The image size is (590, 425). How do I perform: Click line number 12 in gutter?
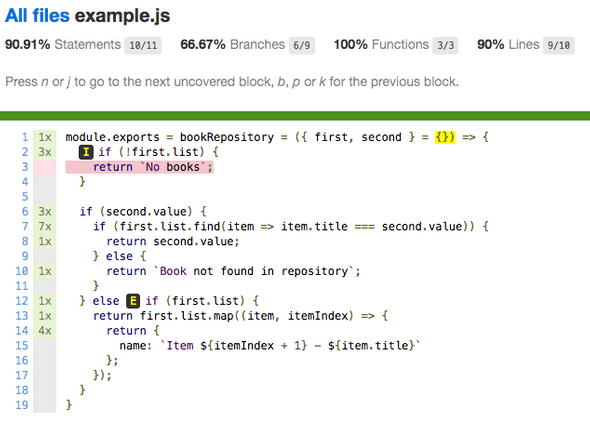(22, 301)
